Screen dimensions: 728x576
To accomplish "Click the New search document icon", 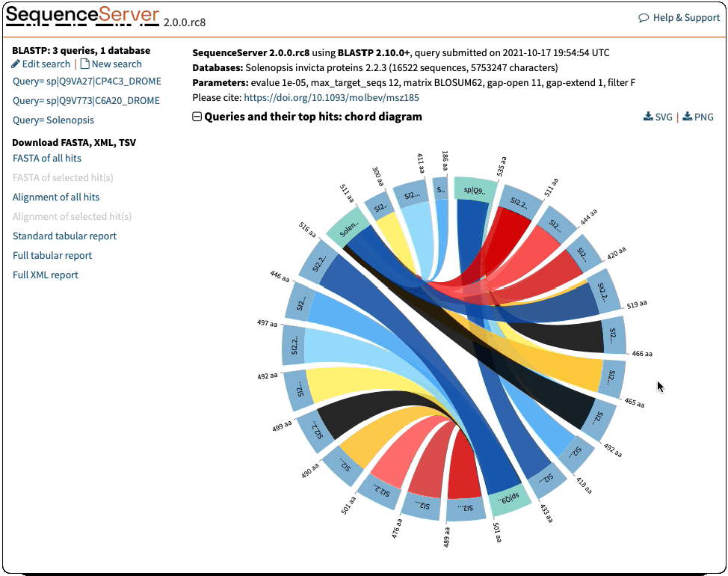I will click(x=84, y=64).
